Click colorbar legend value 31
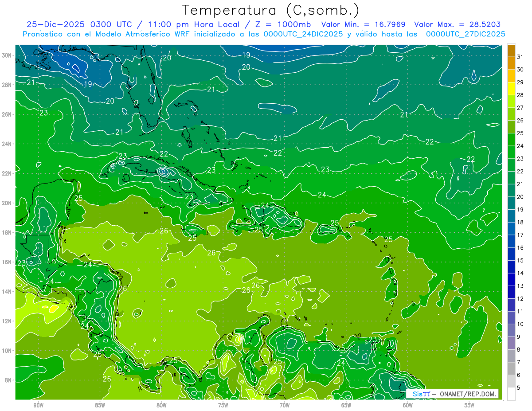This screenshot has height=411, width=532. pyautogui.click(x=520, y=57)
